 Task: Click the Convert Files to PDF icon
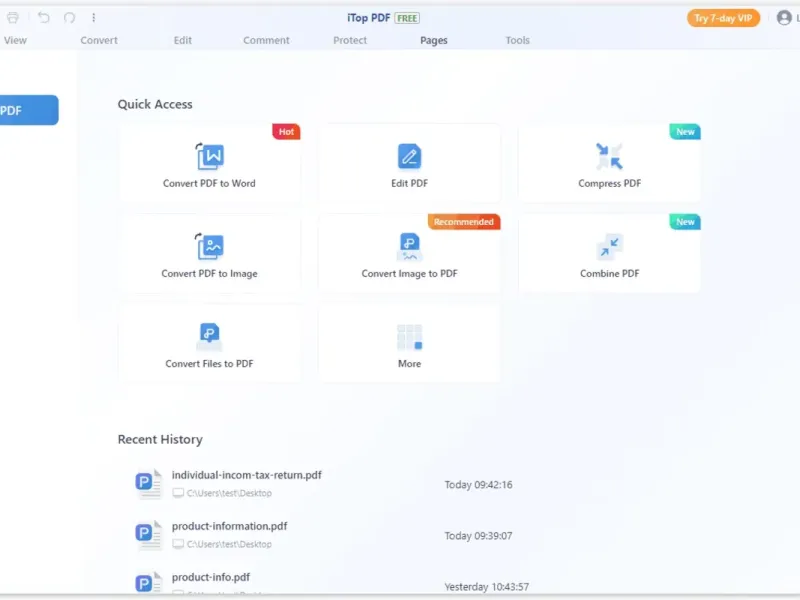click(209, 337)
